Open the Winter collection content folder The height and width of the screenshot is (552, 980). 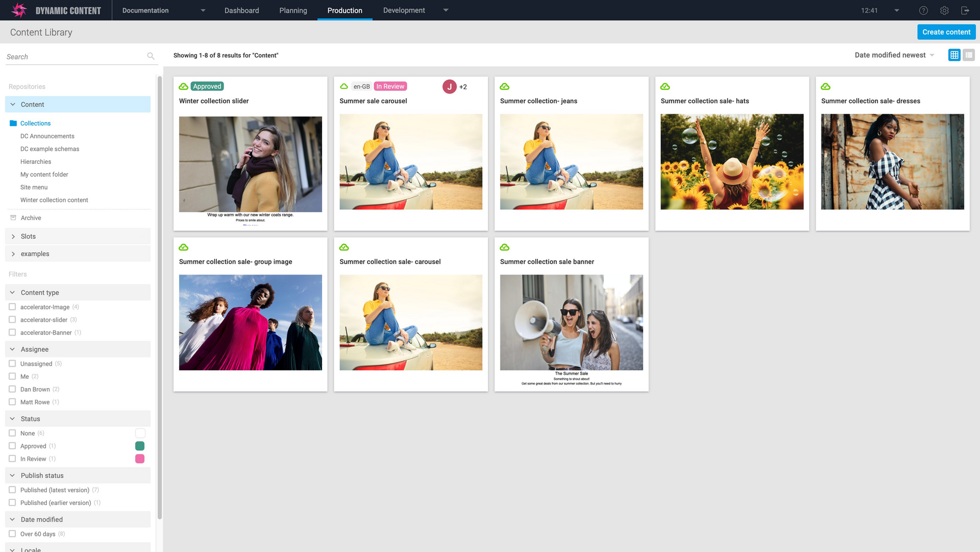[54, 200]
